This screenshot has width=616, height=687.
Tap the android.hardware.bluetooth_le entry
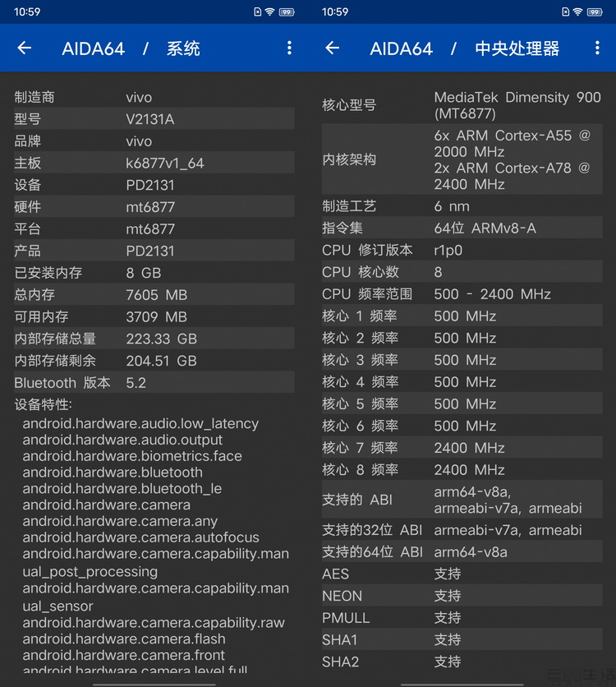(x=122, y=488)
